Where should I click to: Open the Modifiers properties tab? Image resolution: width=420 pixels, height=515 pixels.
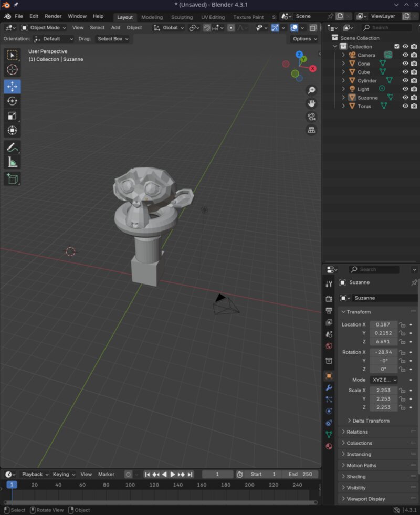point(329,387)
